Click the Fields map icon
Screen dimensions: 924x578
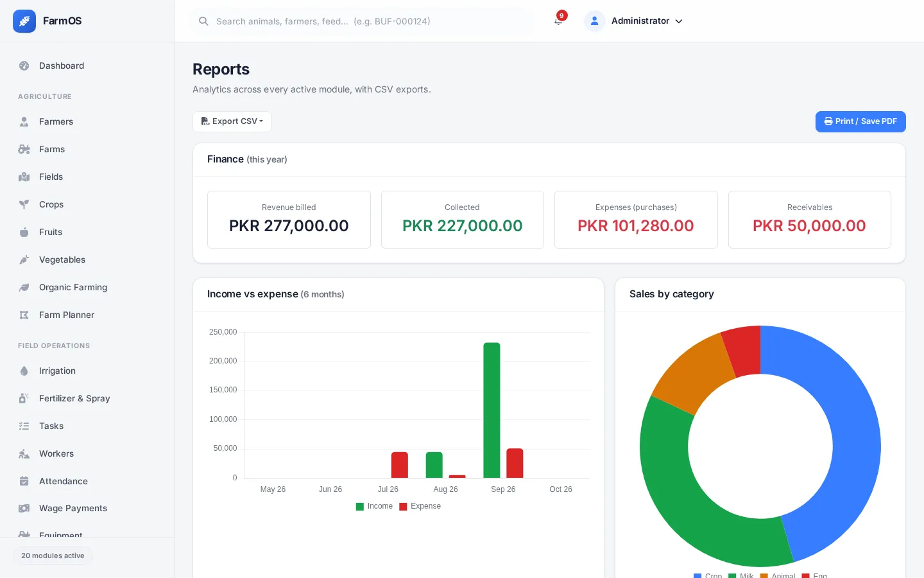[x=24, y=177]
